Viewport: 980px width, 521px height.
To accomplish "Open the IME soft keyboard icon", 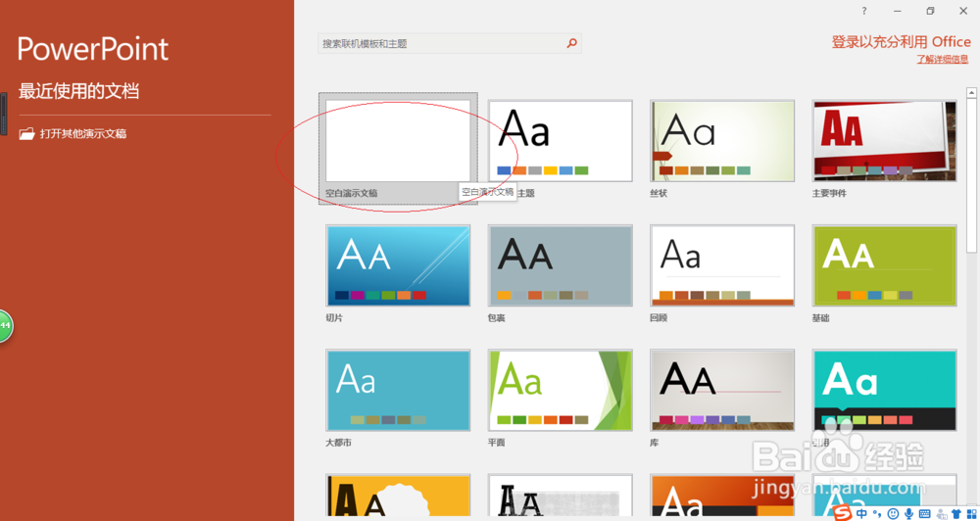I will coord(924,514).
